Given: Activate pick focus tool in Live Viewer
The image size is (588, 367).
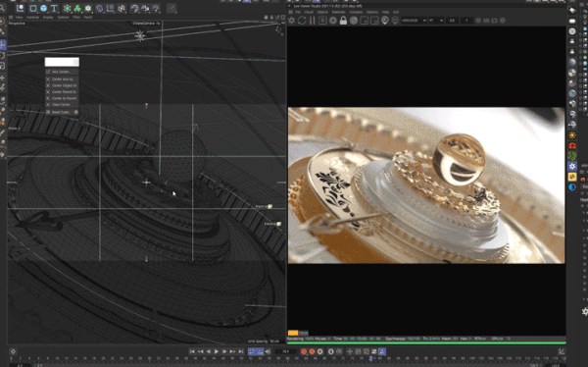Looking at the screenshot, I should pyautogui.click(x=385, y=21).
